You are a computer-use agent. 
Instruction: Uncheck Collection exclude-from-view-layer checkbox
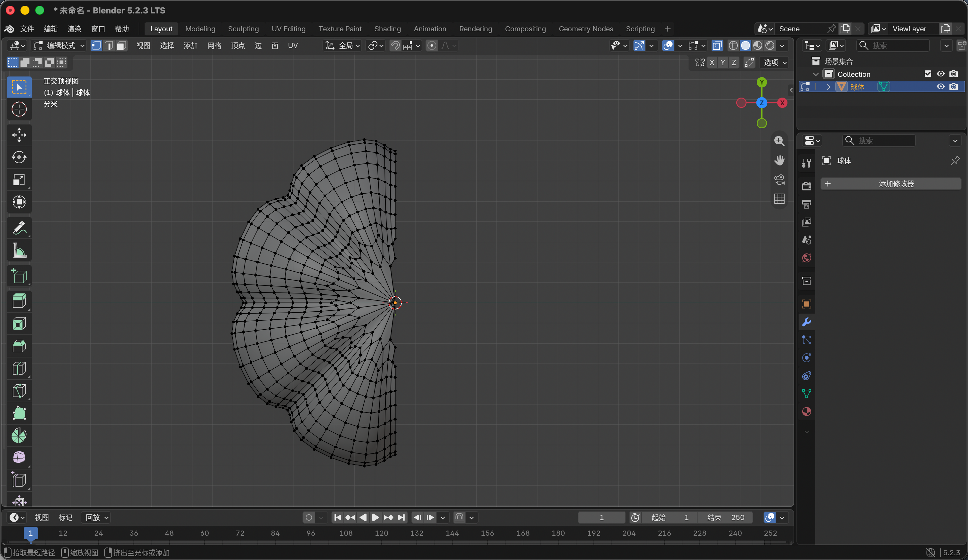(x=928, y=74)
